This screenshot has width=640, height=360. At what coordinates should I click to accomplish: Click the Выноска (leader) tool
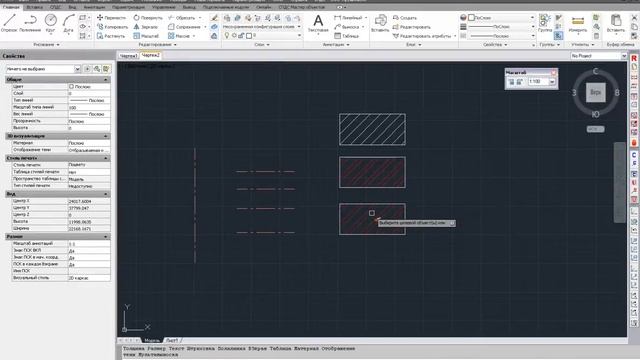click(x=347, y=27)
